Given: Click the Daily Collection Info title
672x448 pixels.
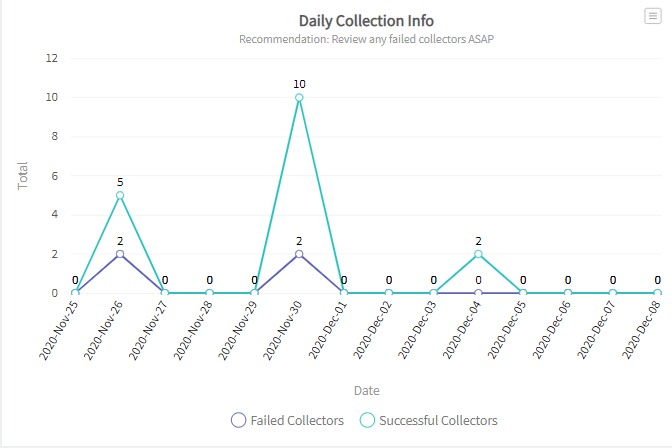Looking at the screenshot, I should 366,20.
